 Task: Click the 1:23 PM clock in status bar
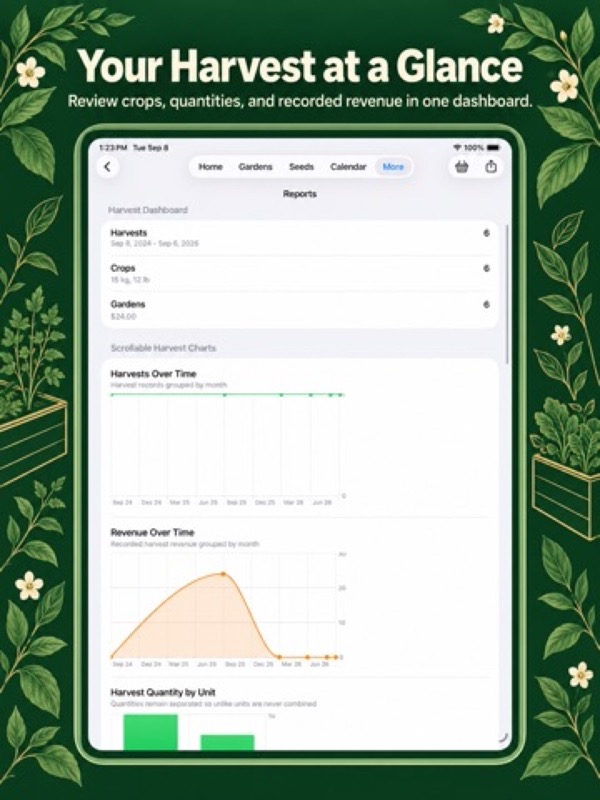click(113, 147)
